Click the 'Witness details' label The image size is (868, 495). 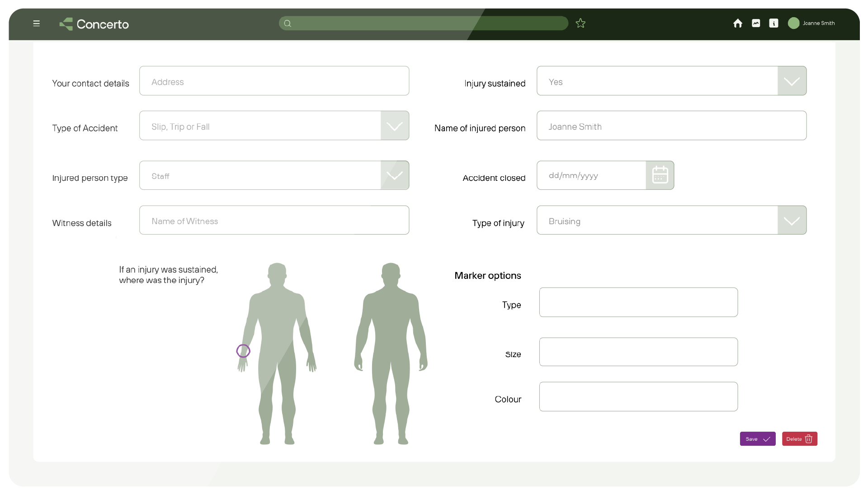pyautogui.click(x=82, y=223)
